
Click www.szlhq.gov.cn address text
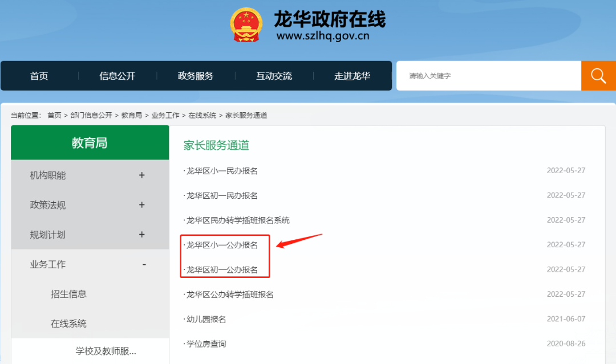323,36
